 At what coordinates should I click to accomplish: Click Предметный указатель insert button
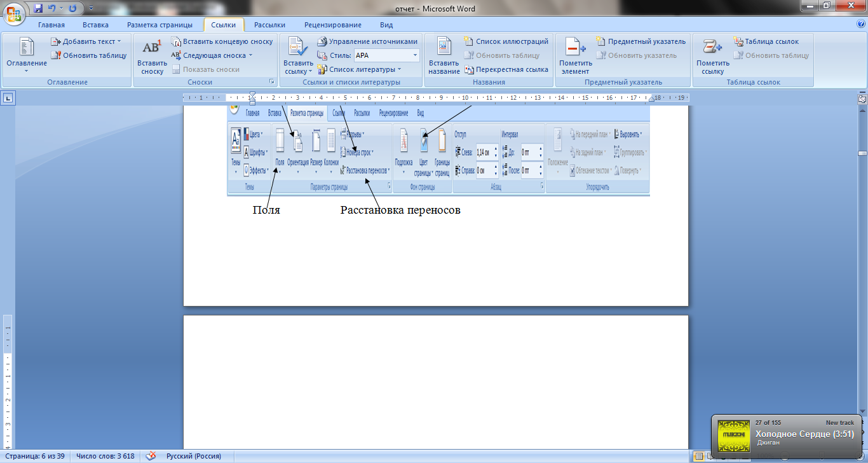click(x=641, y=41)
